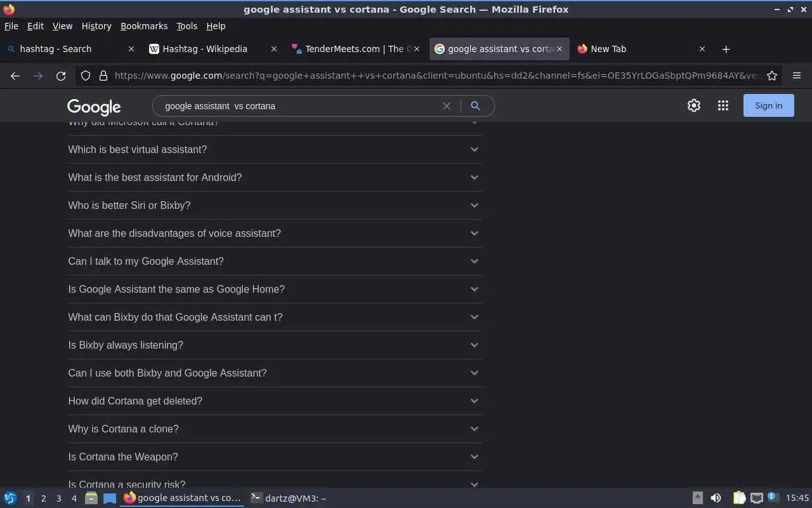Open the taskbar clock showing 15:45

(797, 498)
